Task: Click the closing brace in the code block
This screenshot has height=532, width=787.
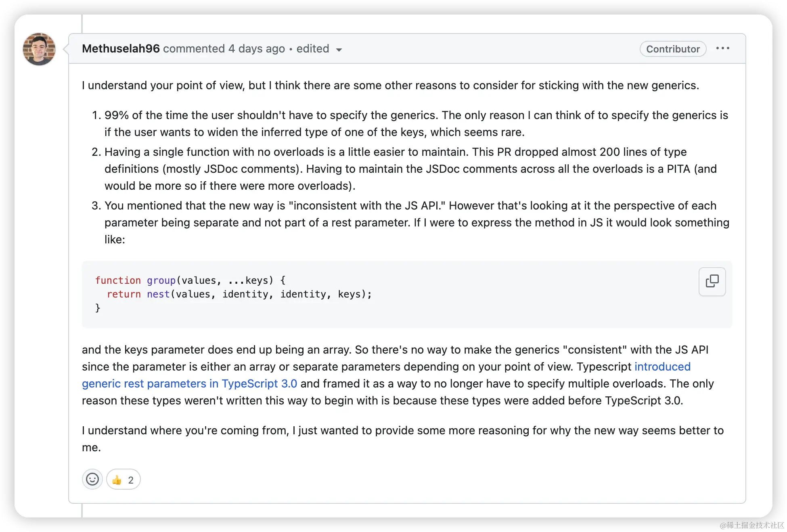Action: [98, 308]
